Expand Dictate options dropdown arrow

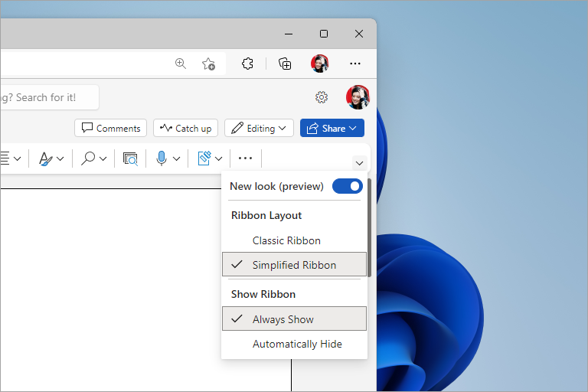point(177,158)
